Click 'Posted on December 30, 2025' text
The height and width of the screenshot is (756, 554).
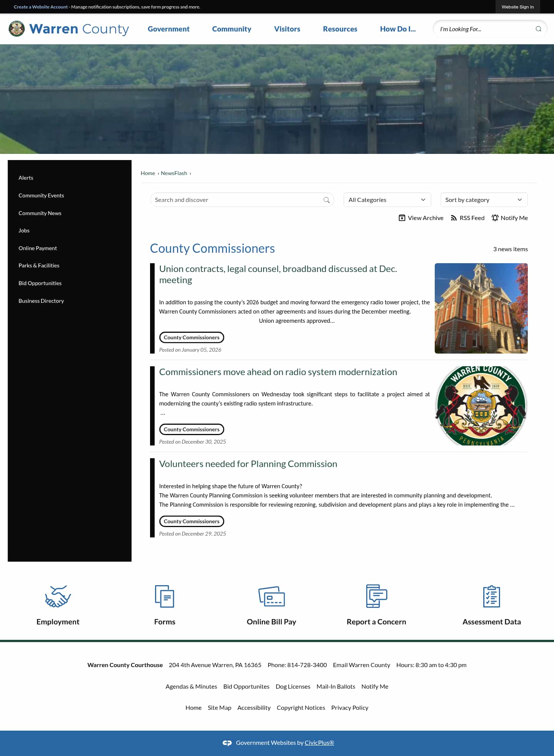tap(192, 442)
